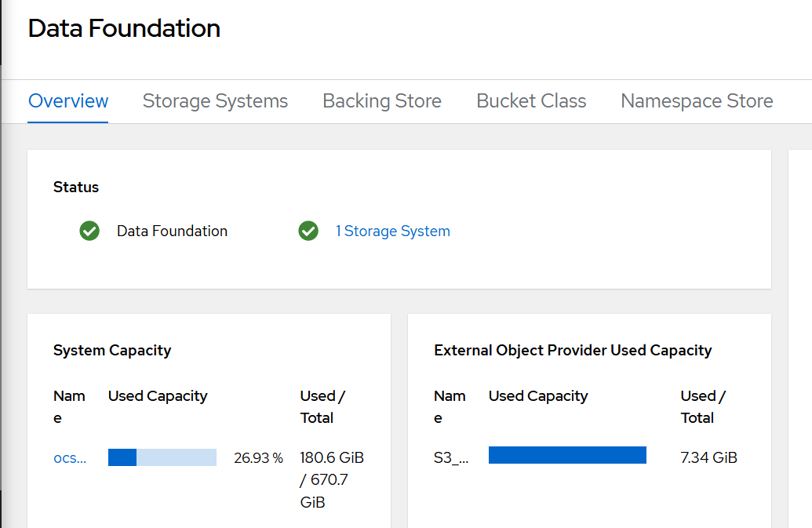Open the Namespace Store tab
This screenshot has width=812, height=528.
(697, 101)
